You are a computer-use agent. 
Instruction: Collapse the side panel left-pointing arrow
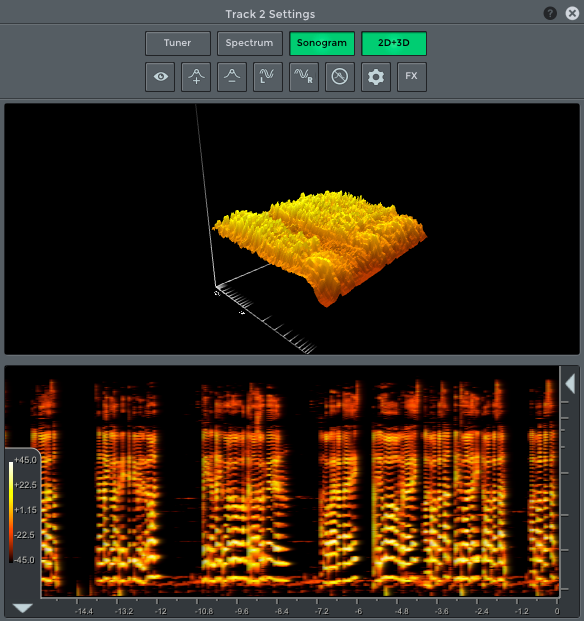pyautogui.click(x=570, y=384)
